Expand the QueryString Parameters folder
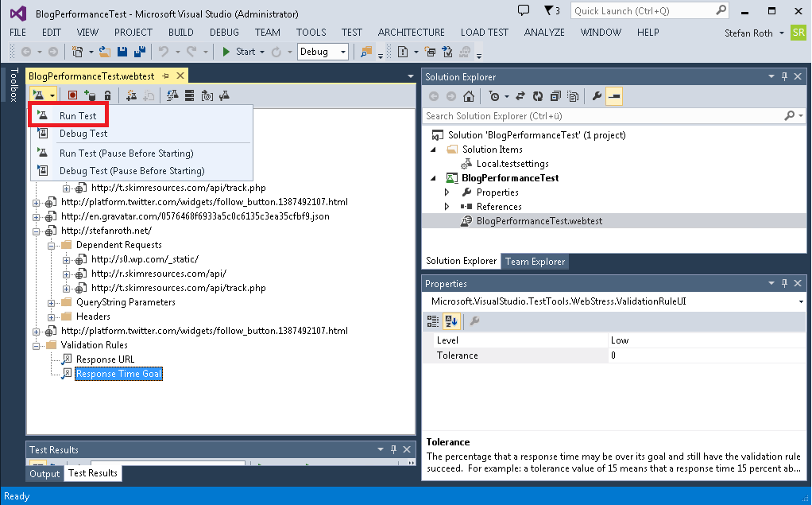The image size is (812, 505). (x=52, y=303)
